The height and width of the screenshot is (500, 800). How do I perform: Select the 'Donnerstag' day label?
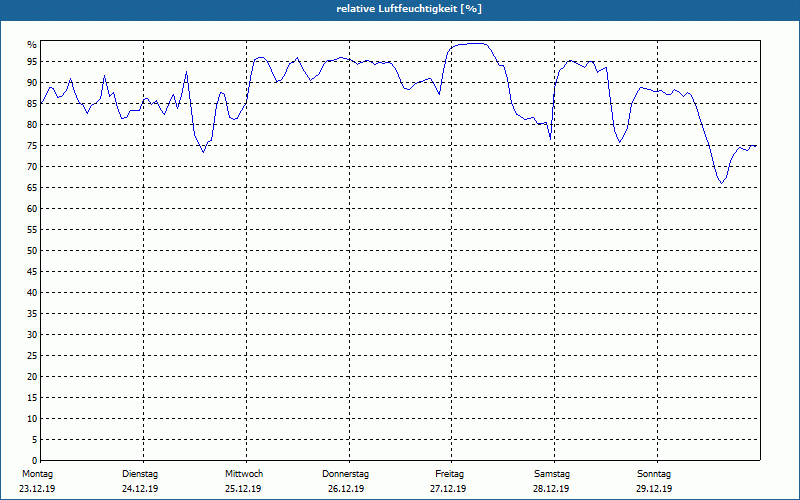click(345, 474)
